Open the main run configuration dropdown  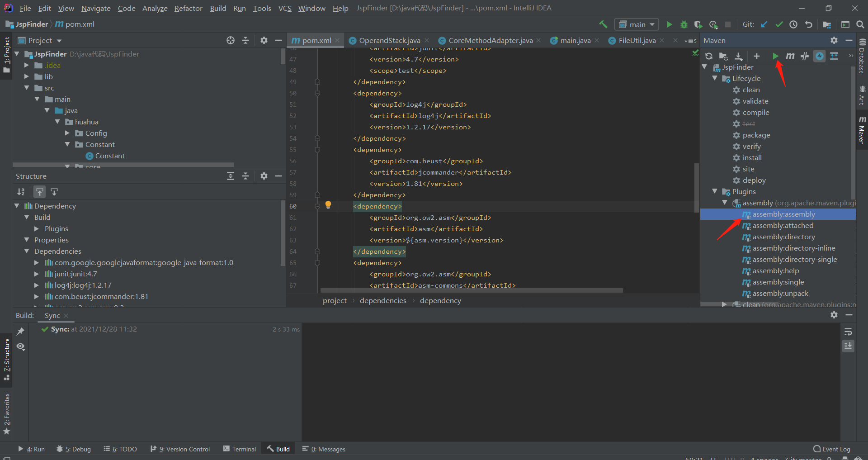(637, 24)
